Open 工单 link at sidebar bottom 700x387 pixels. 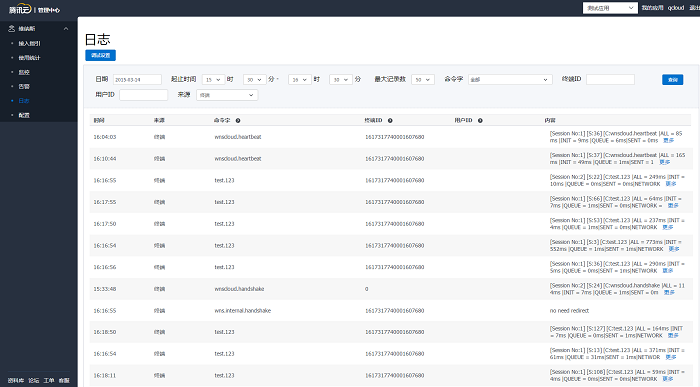(49, 380)
